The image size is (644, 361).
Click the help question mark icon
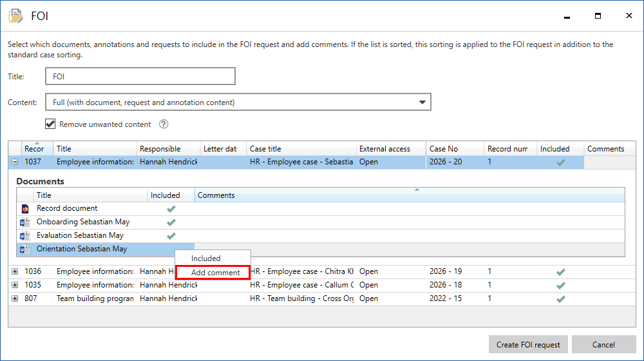[164, 124]
